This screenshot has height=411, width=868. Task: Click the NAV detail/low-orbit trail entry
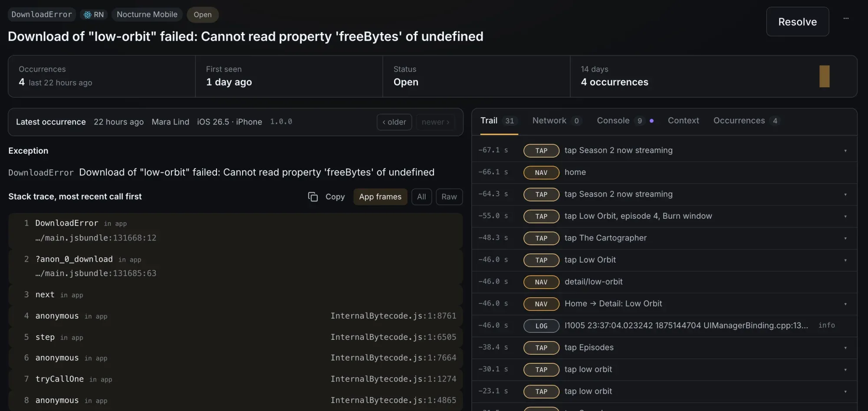[664, 282]
